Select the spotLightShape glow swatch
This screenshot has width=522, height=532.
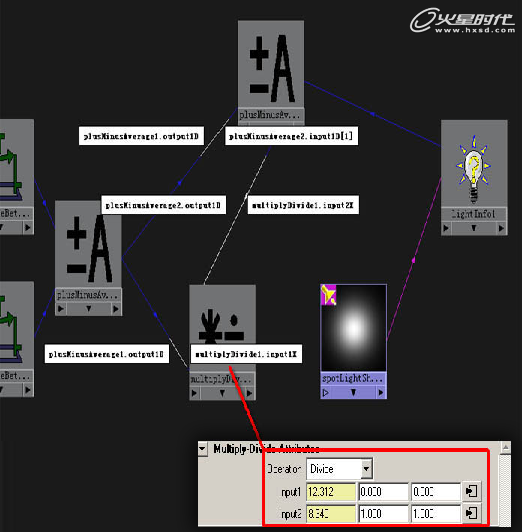[353, 328]
